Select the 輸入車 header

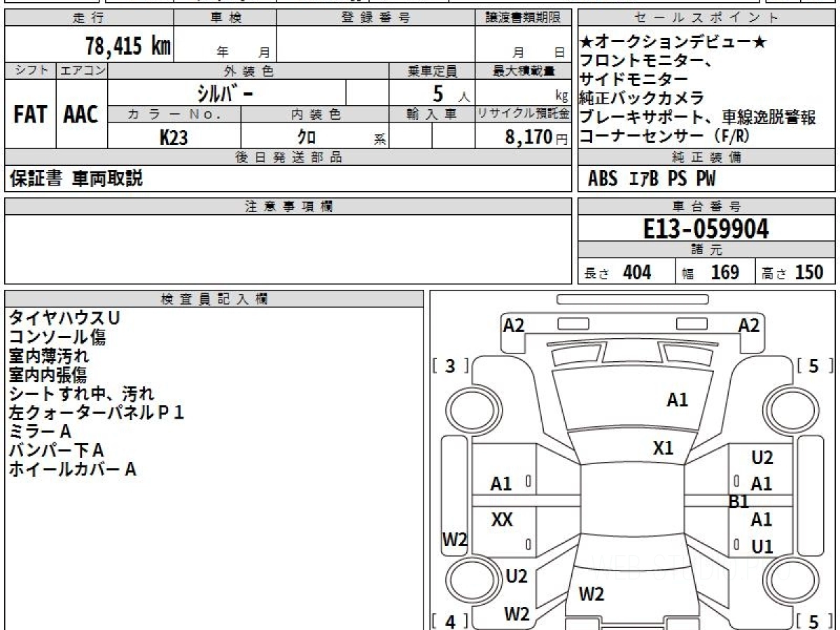click(x=432, y=114)
